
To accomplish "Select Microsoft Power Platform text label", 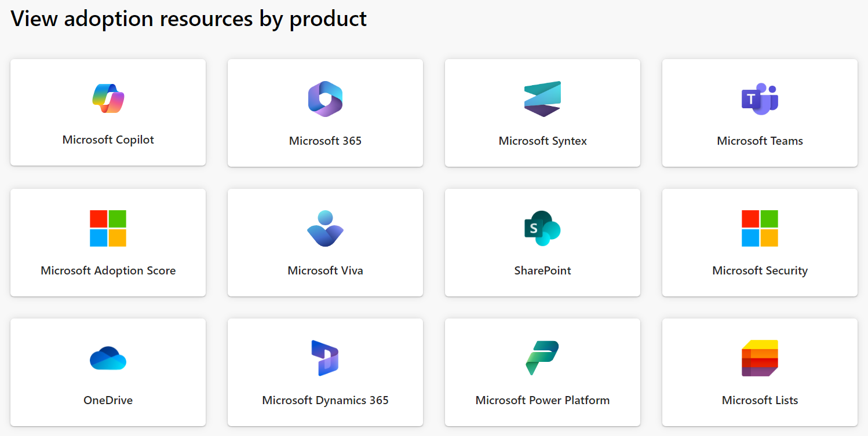I will 542,400.
